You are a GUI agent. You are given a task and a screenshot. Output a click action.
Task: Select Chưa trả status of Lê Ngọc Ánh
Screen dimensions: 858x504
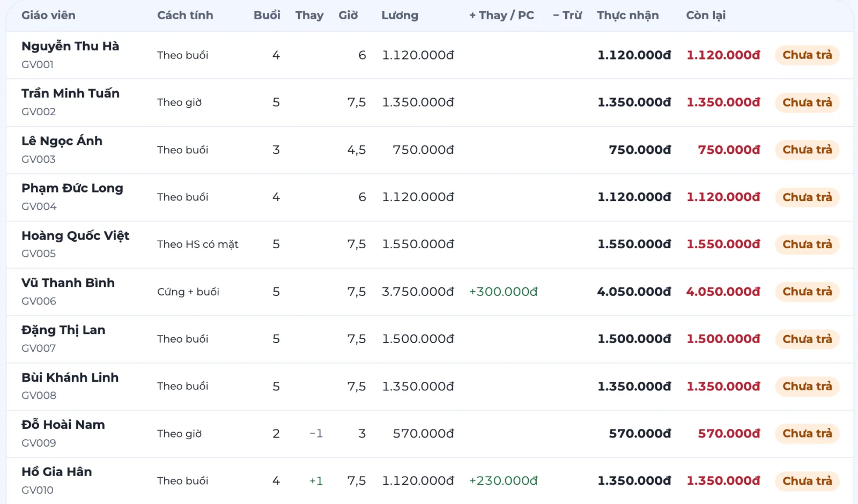(807, 150)
